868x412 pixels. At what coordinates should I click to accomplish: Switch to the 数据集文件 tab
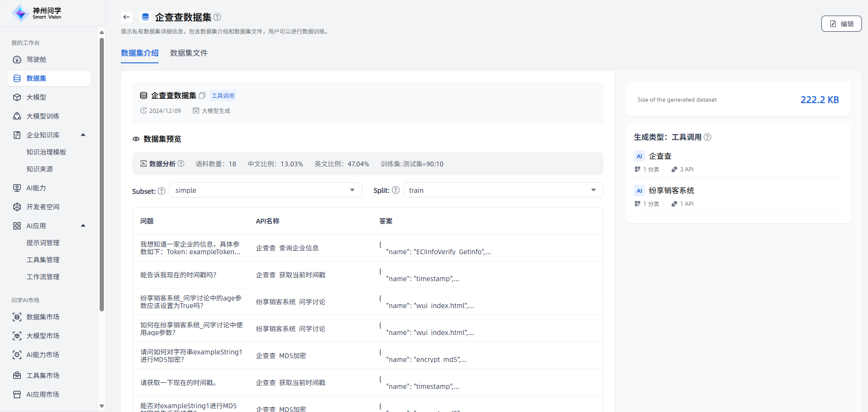tap(189, 53)
